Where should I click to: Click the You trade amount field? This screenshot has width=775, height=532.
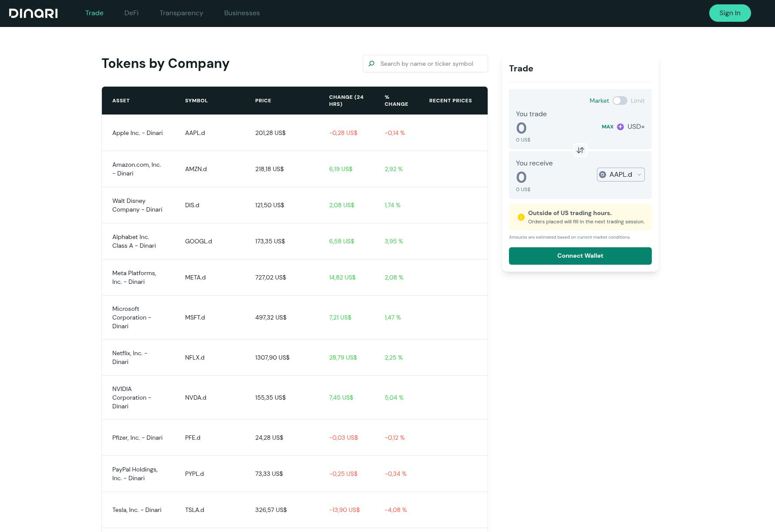tap(521, 128)
